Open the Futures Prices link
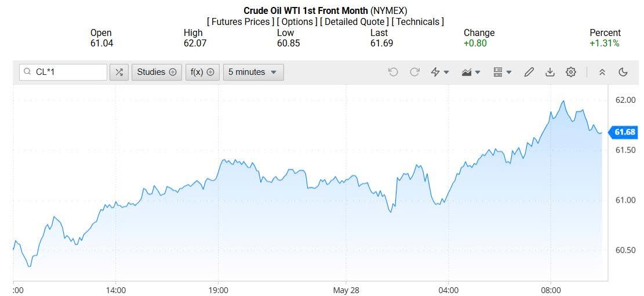 pyautogui.click(x=239, y=21)
